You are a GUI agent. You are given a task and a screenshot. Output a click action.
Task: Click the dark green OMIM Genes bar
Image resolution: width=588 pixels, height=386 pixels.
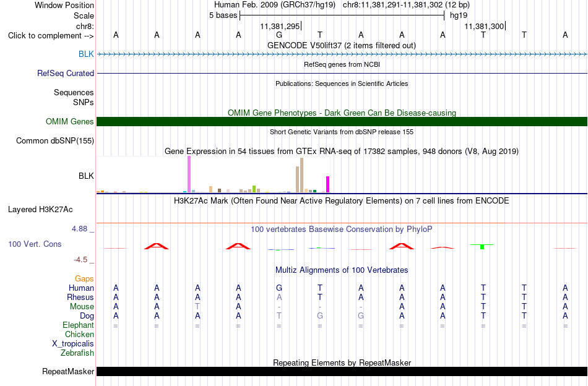click(342, 121)
